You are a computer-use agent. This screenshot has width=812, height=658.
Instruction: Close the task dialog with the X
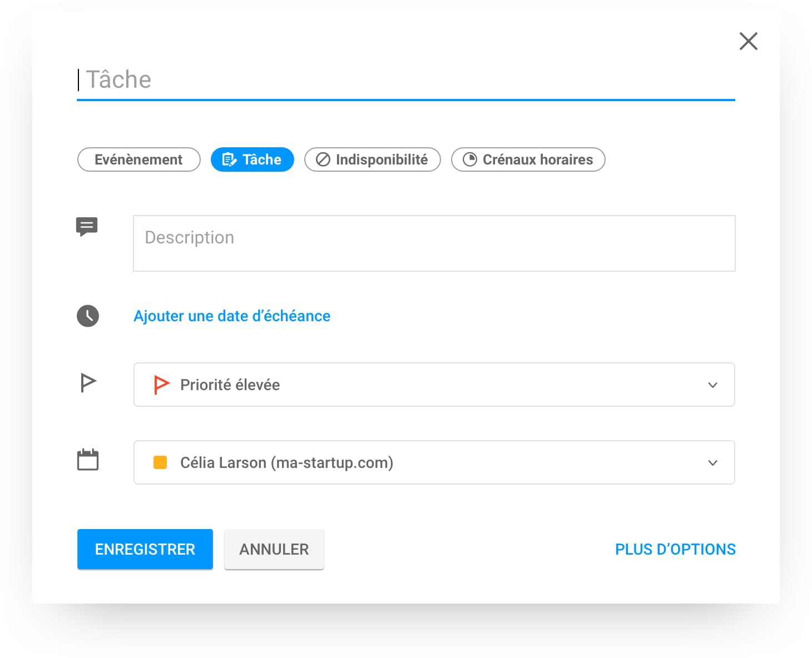point(748,41)
